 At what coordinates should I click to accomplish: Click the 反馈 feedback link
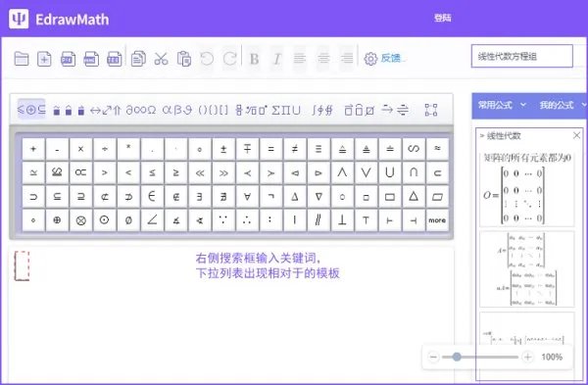(x=391, y=58)
